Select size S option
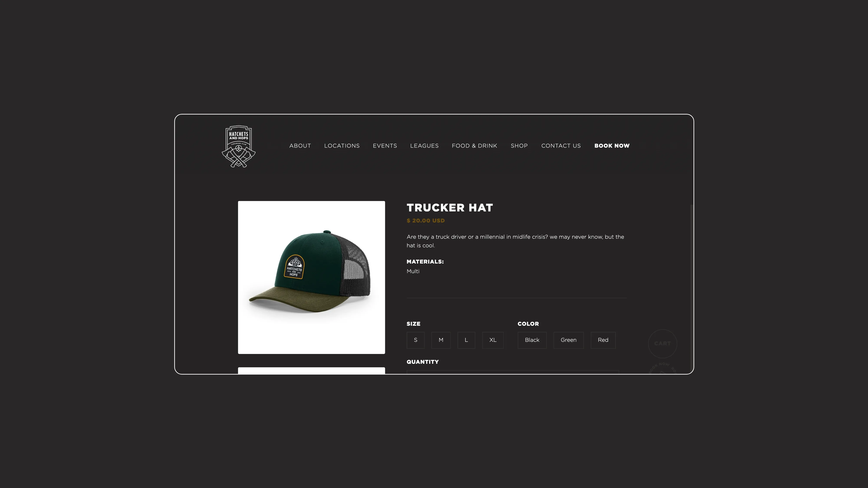The height and width of the screenshot is (488, 868). coord(416,340)
